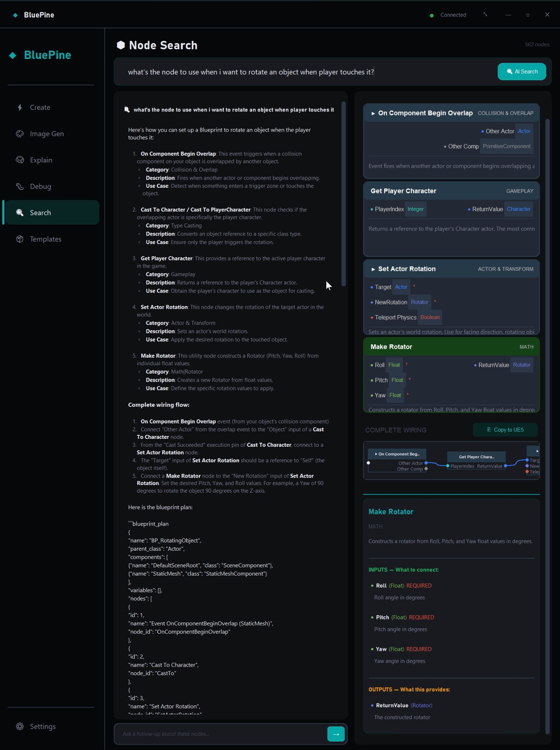Viewport: 560px width, 750px height.
Task: Click the 562 nodes count label
Action: pyautogui.click(x=537, y=45)
